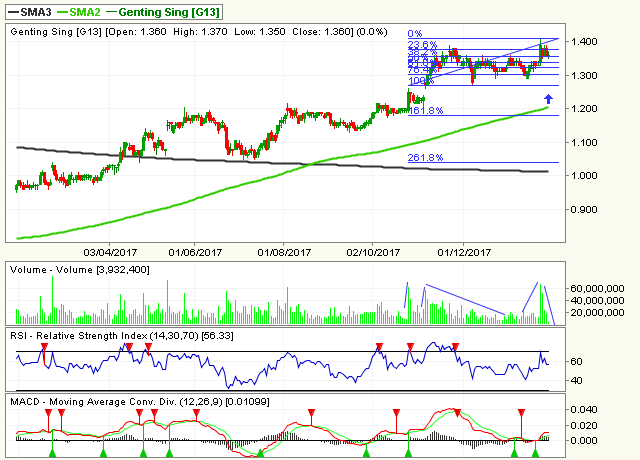
Task: Click the RSI red marker nearest 01/12/2017
Action: pos(456,347)
